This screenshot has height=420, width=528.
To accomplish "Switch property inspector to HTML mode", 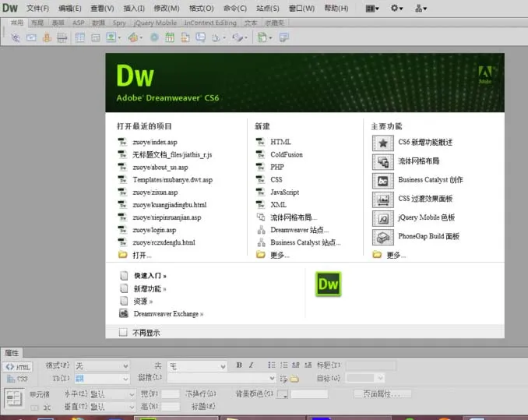I will (18, 367).
